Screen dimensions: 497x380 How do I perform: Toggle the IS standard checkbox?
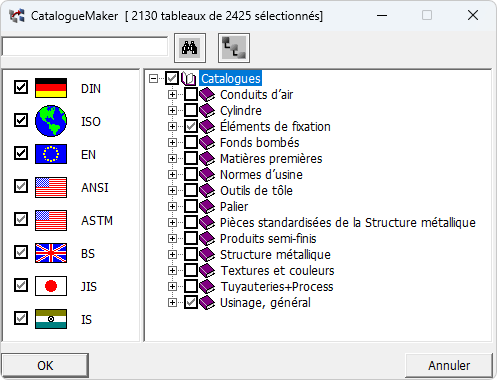(x=21, y=318)
